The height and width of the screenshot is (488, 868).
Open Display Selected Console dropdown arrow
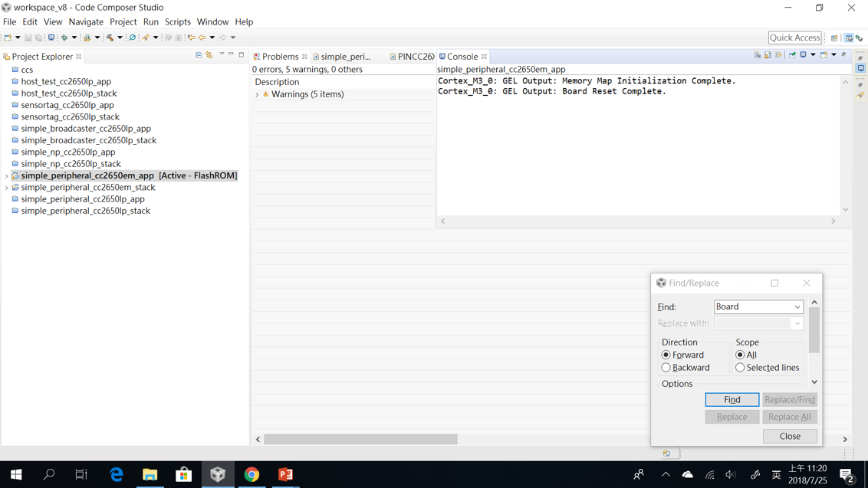click(814, 55)
